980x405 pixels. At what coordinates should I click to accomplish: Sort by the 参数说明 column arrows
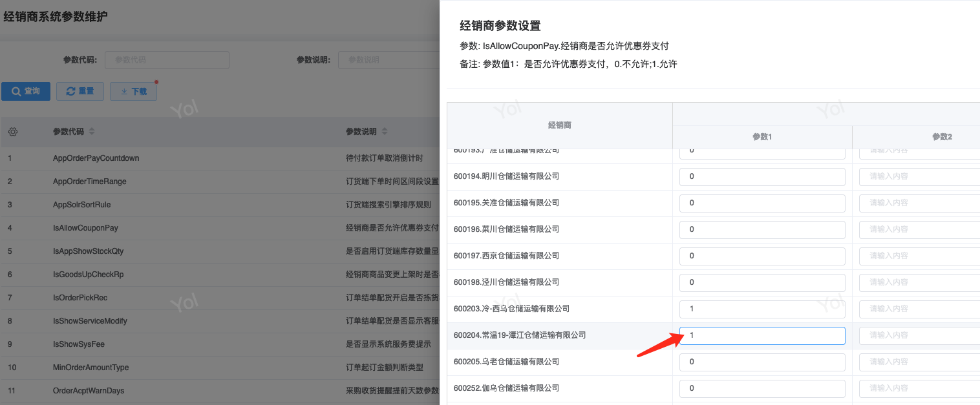click(x=385, y=132)
